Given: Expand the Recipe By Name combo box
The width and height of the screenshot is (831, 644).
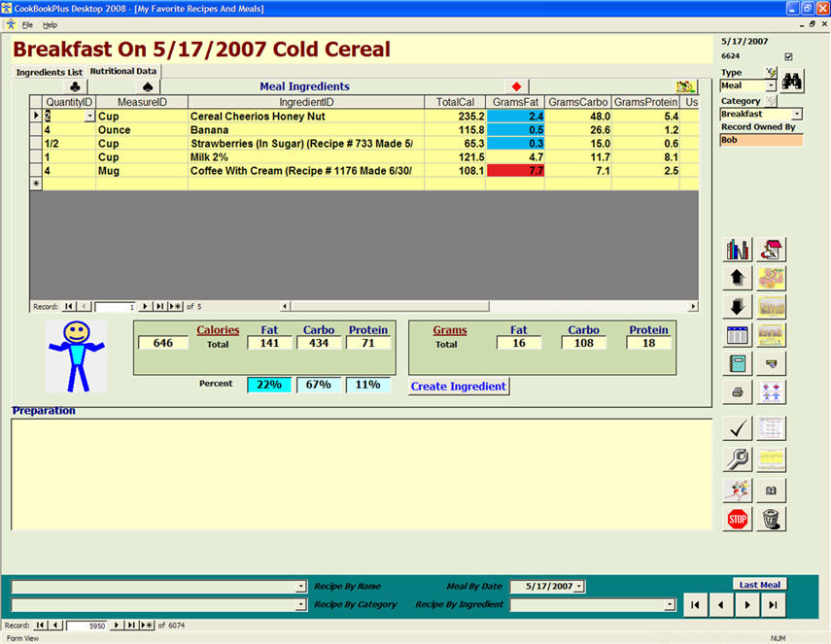Looking at the screenshot, I should pos(300,587).
